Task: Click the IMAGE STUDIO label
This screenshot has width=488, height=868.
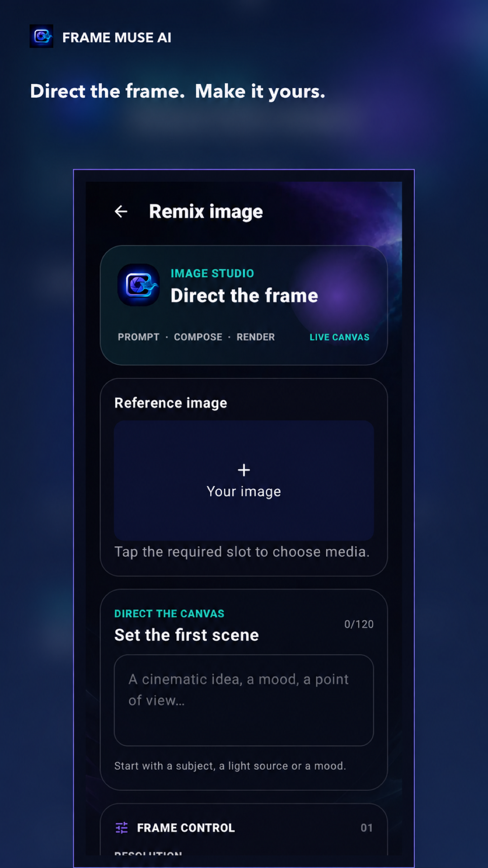Action: (212, 274)
